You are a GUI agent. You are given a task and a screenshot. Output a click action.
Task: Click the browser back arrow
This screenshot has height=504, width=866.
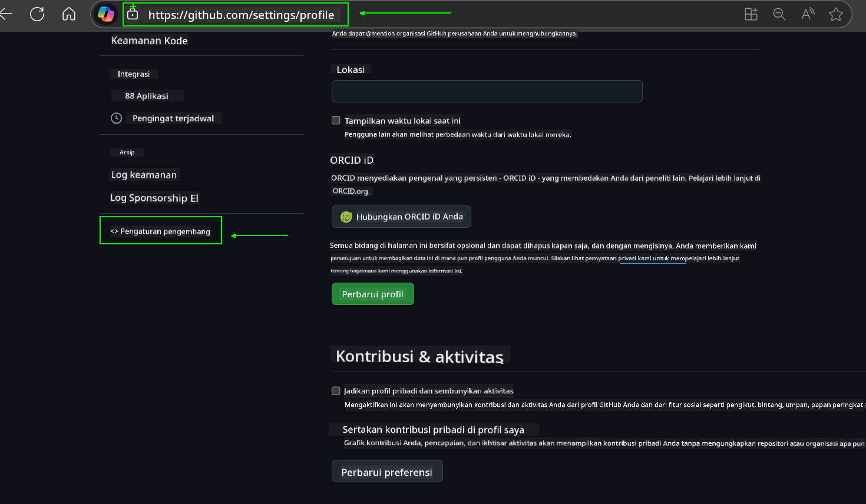click(6, 14)
